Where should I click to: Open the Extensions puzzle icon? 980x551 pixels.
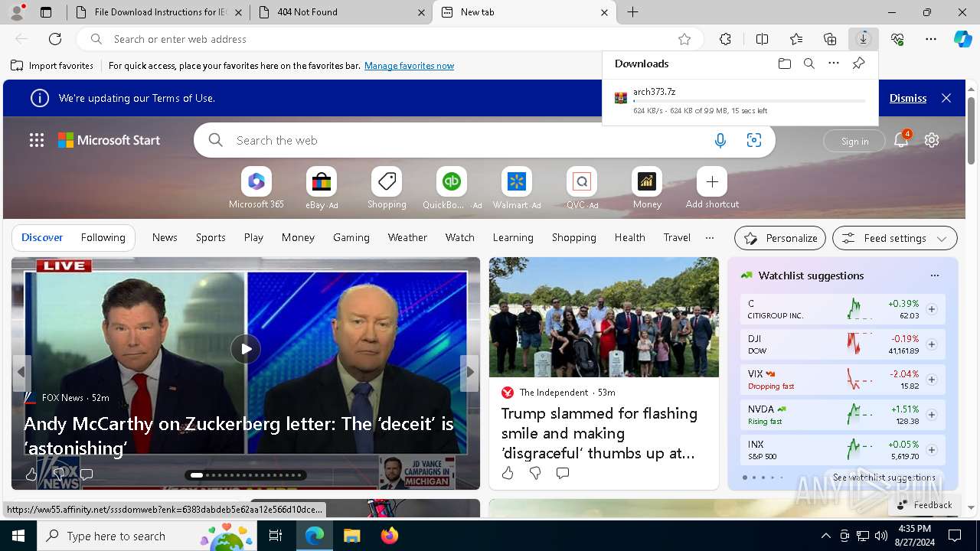point(725,39)
